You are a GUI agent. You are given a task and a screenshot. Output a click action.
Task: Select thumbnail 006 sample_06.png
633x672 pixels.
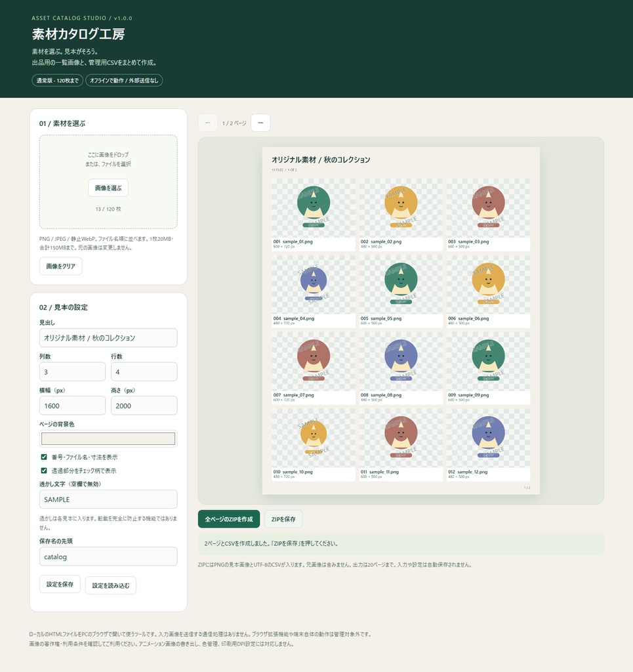tap(488, 291)
